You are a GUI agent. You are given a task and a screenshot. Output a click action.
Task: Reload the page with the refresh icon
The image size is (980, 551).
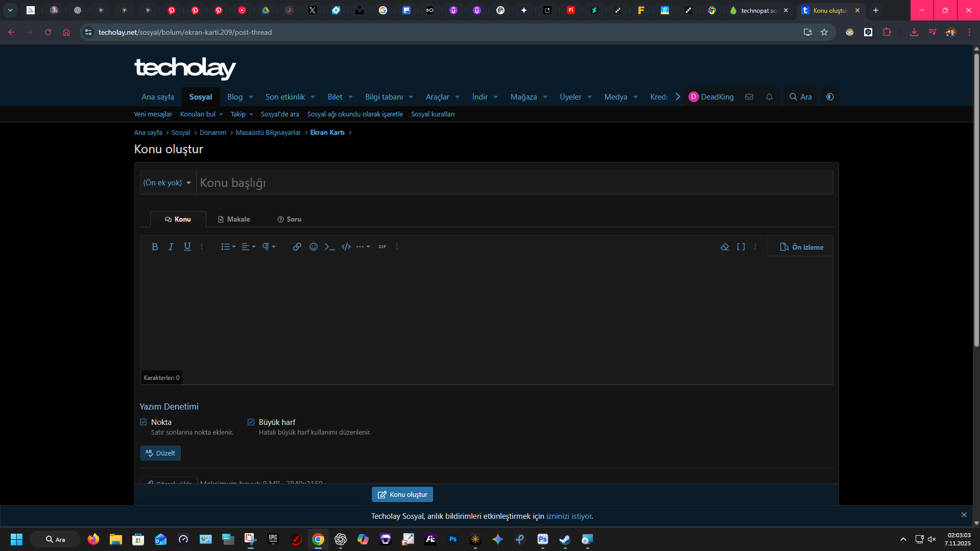point(48,32)
